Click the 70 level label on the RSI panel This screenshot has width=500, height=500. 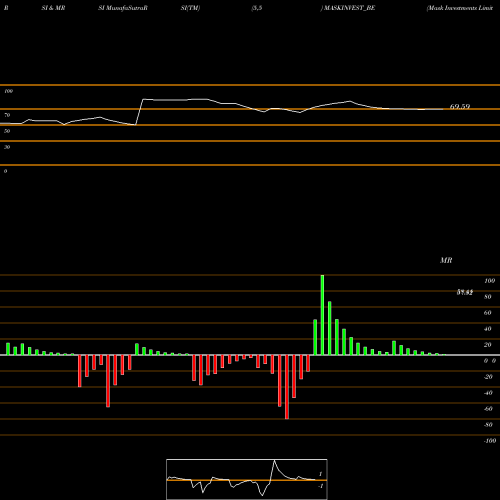pyautogui.click(x=7, y=115)
